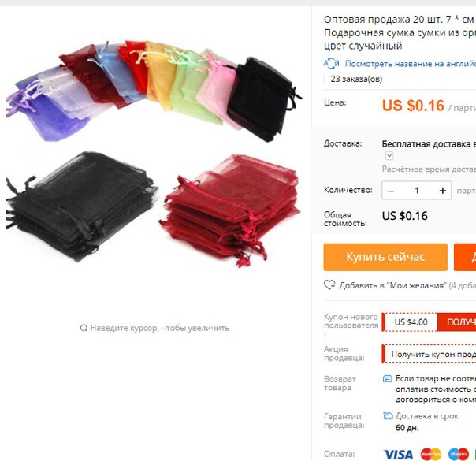Click the magnifier zoom hint icon
476x461 pixels.
[x=84, y=328]
